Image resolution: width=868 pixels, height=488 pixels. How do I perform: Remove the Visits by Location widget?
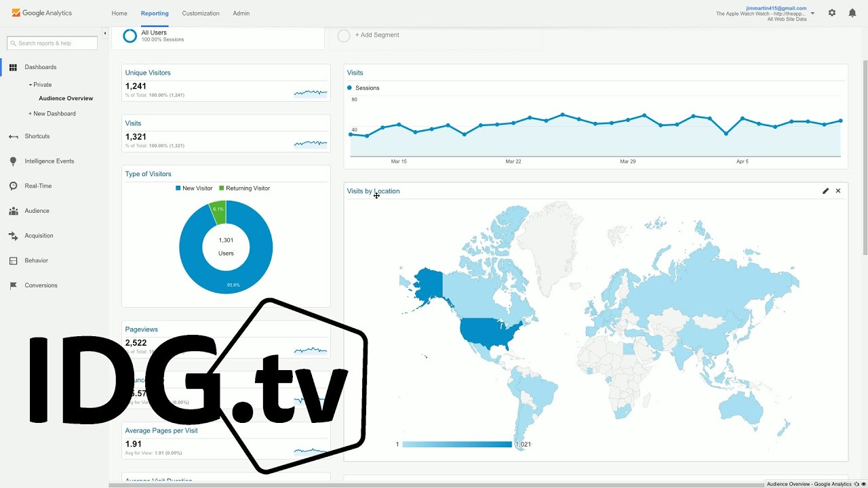coord(838,191)
